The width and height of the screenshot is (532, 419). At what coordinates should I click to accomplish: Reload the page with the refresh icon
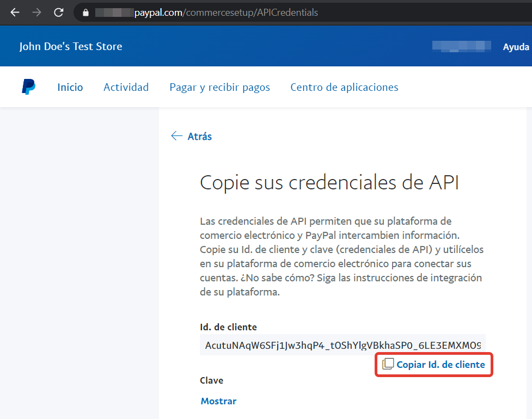[x=59, y=13]
